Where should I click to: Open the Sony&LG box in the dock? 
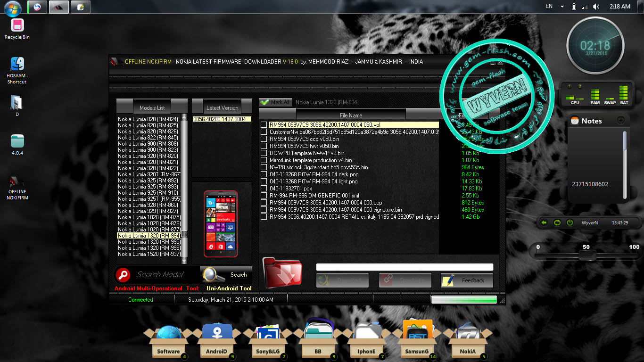point(268,343)
